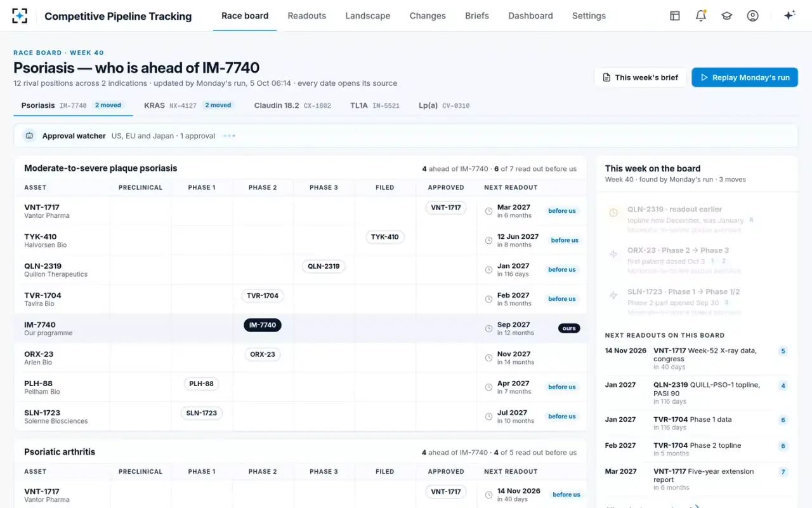Click "Solenne Biosciences" company name
Viewport: 812px width, 508px height.
click(56, 422)
